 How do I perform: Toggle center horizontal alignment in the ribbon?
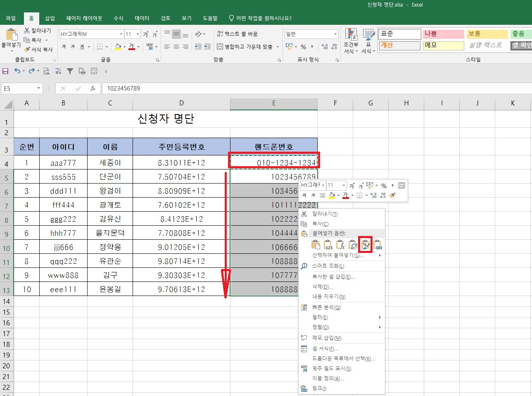click(x=176, y=47)
